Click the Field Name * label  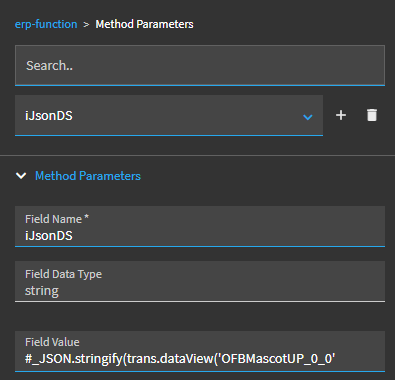(57, 219)
